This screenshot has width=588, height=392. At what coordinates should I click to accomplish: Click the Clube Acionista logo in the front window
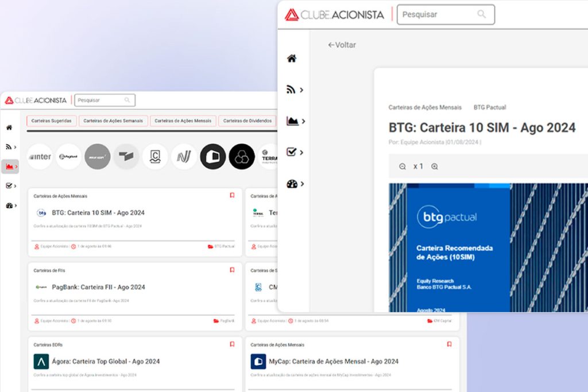334,14
